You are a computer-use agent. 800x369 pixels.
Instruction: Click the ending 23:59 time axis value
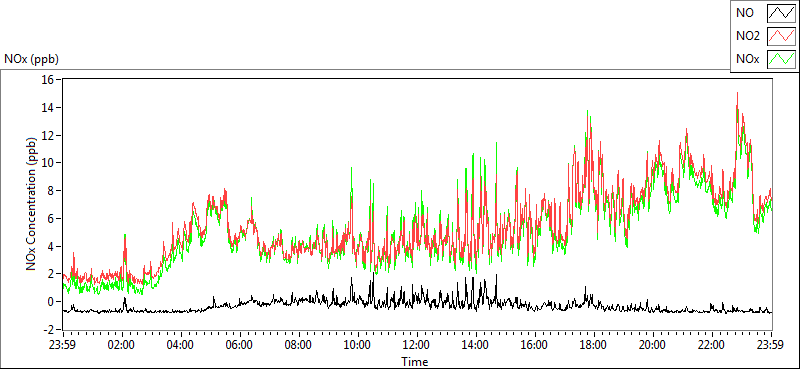coord(771,345)
